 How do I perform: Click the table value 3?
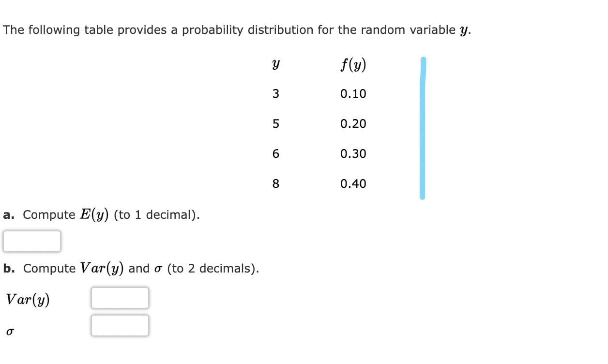(x=275, y=94)
